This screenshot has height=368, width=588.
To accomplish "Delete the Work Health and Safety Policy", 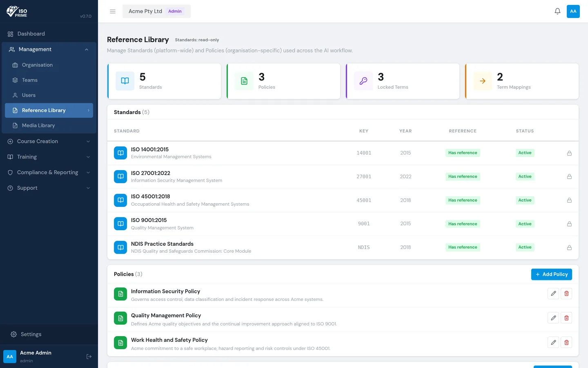I will tap(566, 343).
